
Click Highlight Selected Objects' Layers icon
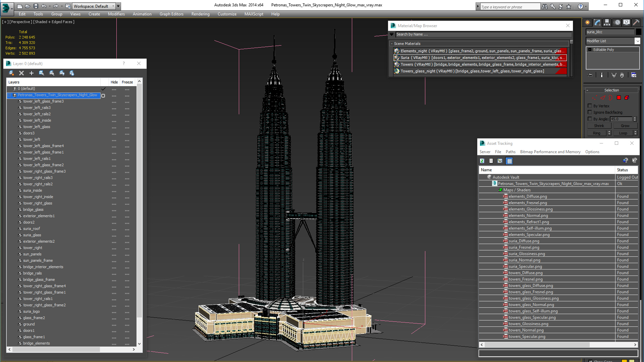pos(52,73)
